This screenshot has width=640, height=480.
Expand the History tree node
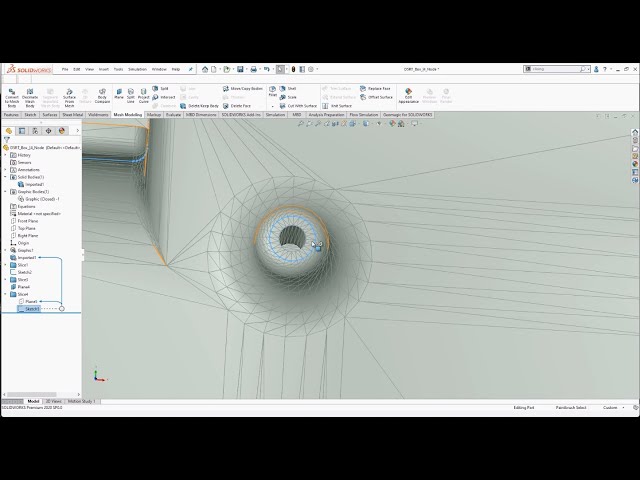(x=5, y=155)
